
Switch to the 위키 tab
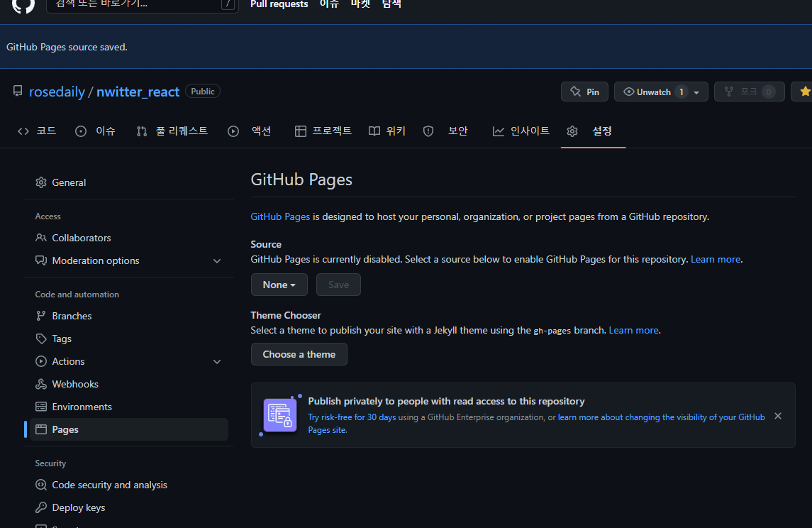[386, 131]
